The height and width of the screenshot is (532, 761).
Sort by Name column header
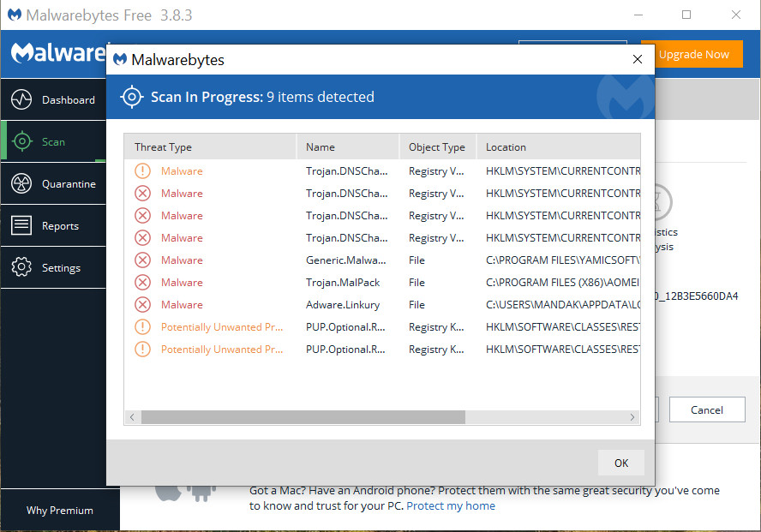[x=347, y=147]
